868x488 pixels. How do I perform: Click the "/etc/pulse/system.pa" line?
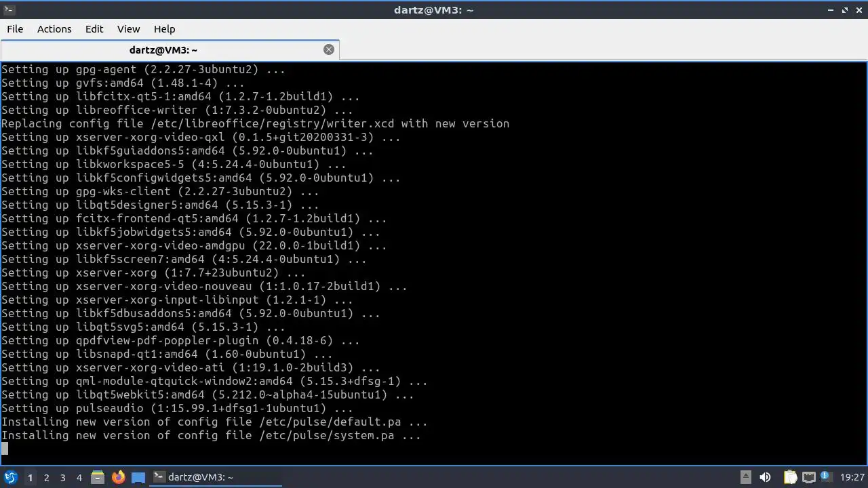tap(212, 435)
